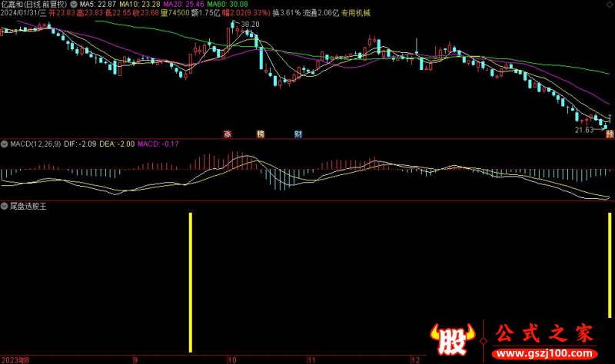Screen dimensions: 615x364
Task: Click the high price 高23.83
Action: click(89, 13)
